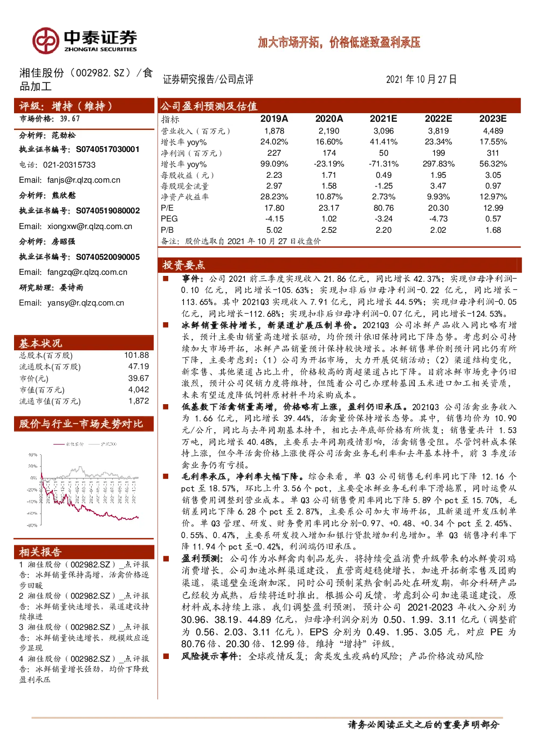This screenshot has width=535, height=756.
Task: Click the report date 2021年10月27日
Action: pos(421,80)
